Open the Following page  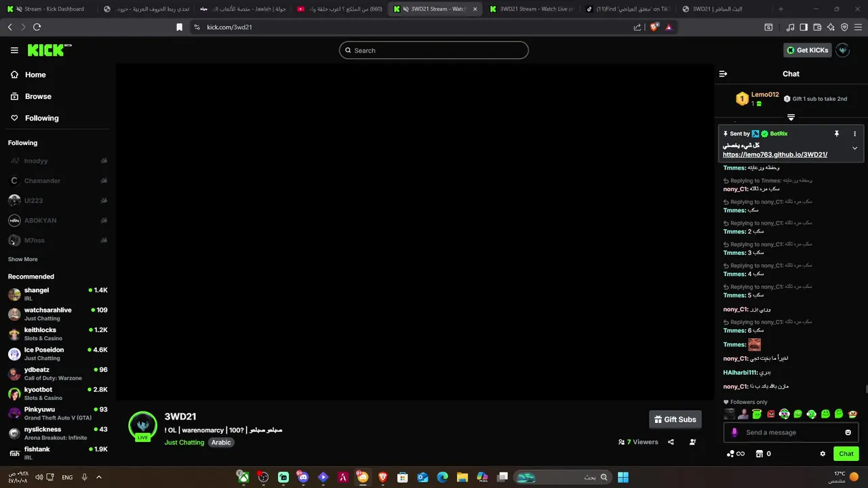coord(35,118)
